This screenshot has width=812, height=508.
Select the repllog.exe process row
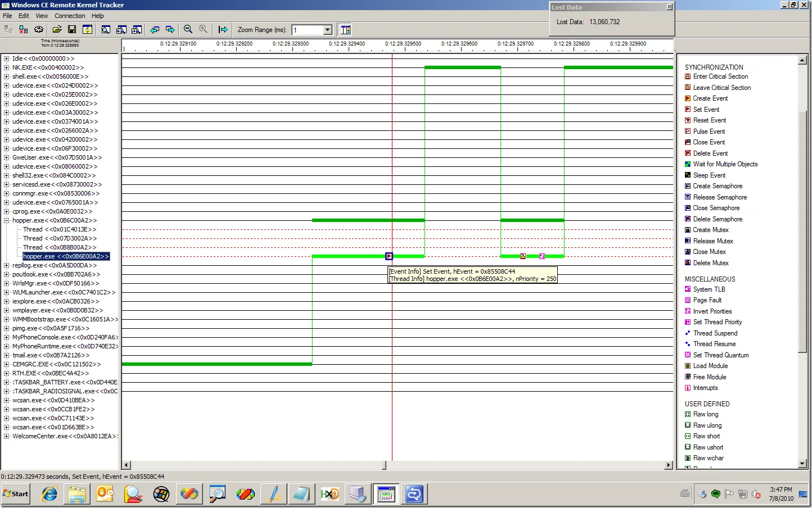pyautogui.click(x=55, y=265)
